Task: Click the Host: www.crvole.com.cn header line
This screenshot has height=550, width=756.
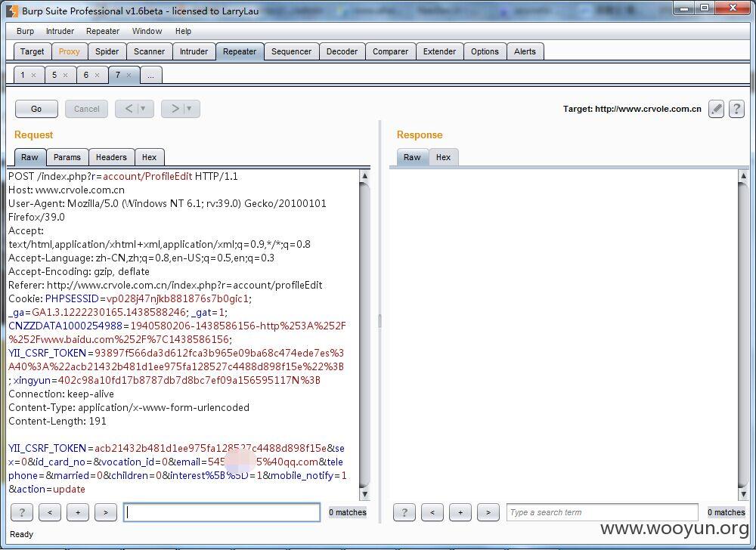Action: coord(67,190)
